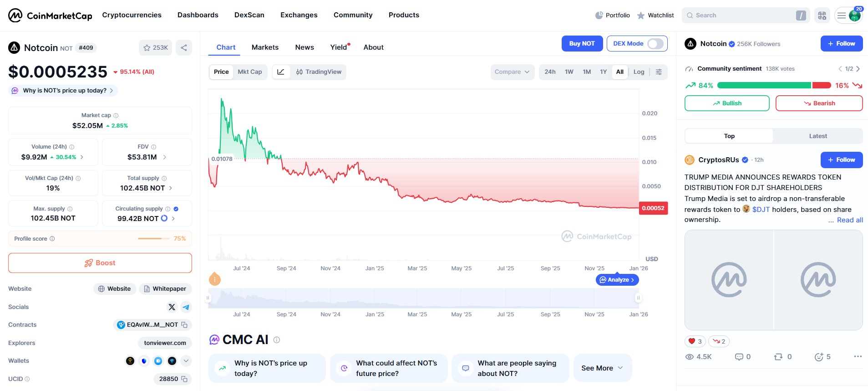Image resolution: width=868 pixels, height=391 pixels.
Task: Switch to line chart type icon
Action: pyautogui.click(x=281, y=72)
